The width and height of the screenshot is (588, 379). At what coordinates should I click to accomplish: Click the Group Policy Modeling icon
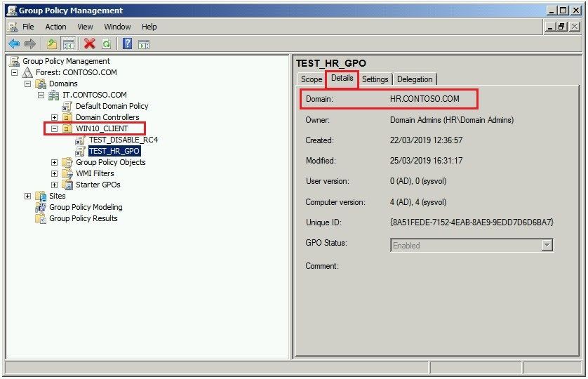(41, 207)
